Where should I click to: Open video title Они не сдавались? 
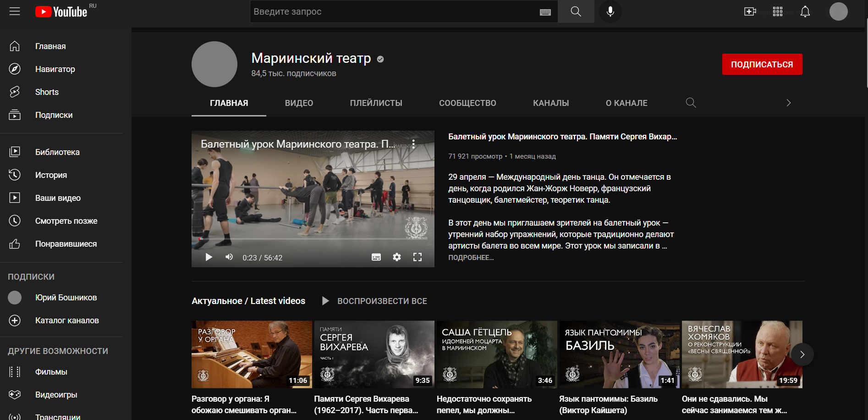735,404
